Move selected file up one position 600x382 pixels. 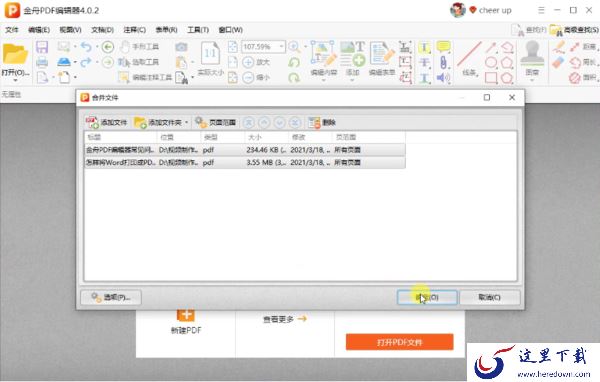(264, 122)
